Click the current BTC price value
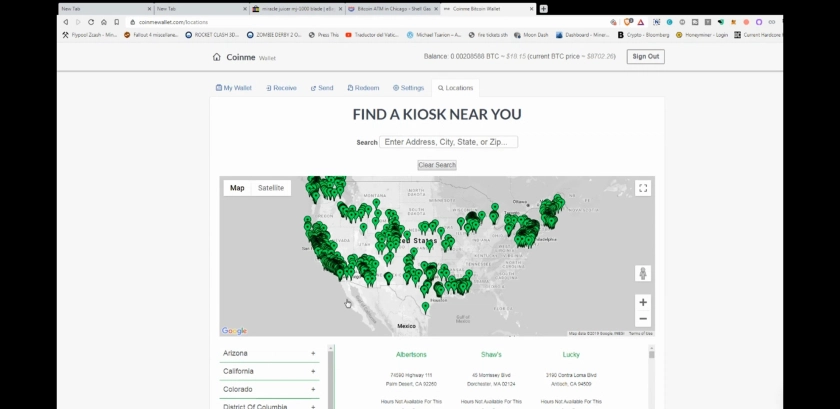This screenshot has width=840, height=409. [x=600, y=56]
